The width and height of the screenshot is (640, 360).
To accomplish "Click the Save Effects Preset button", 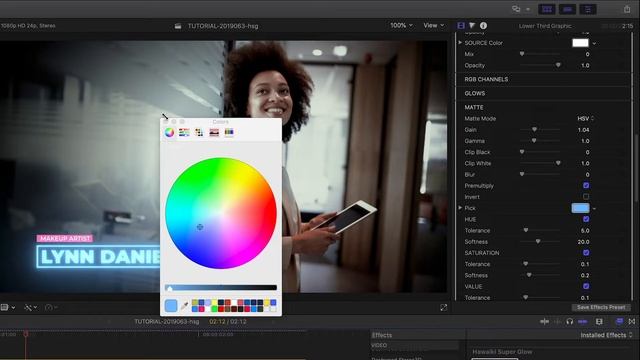I will [x=601, y=307].
